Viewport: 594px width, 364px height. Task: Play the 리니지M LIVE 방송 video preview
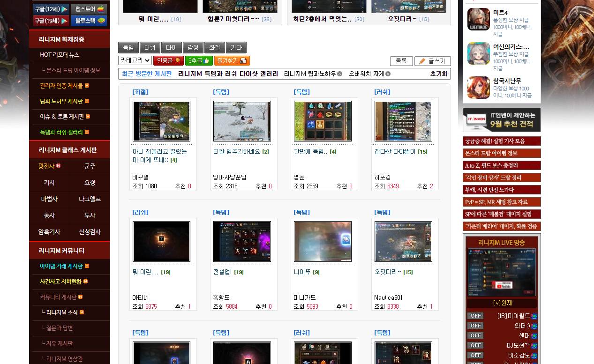point(502,272)
